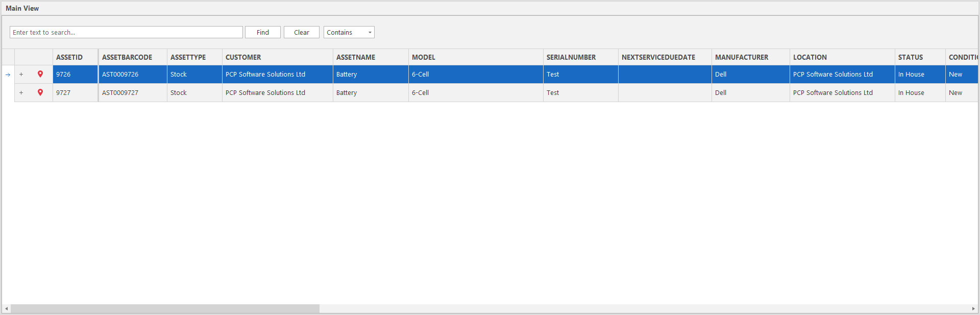
Task: Sort by ASSETNAME column header
Action: [x=371, y=57]
